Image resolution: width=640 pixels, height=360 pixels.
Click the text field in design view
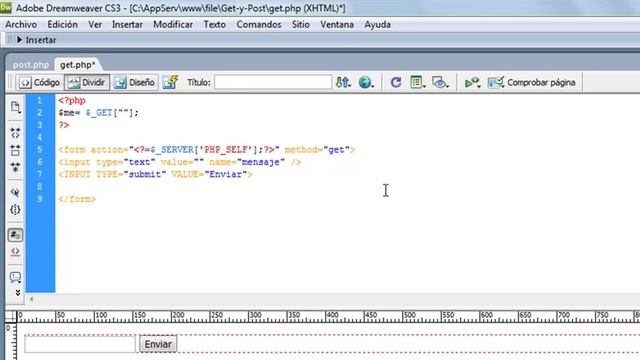(80, 344)
